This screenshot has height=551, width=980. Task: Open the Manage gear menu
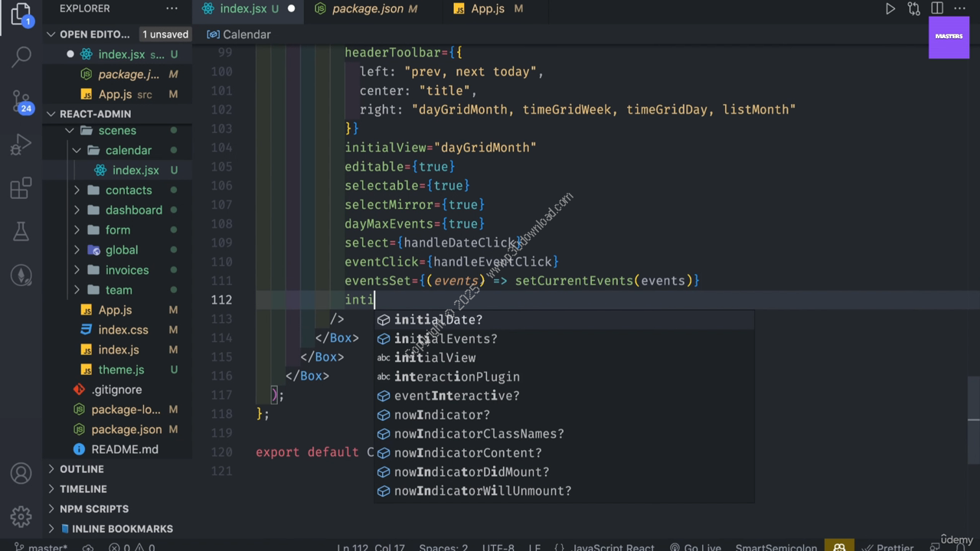(x=21, y=516)
